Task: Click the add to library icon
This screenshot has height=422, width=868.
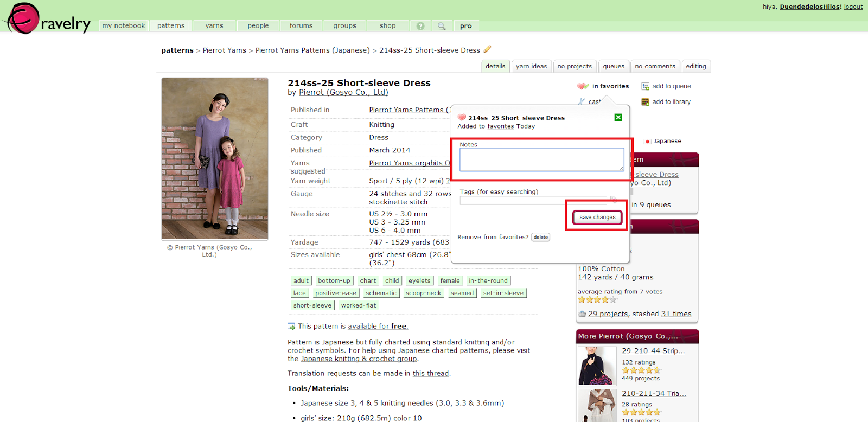Action: point(646,102)
